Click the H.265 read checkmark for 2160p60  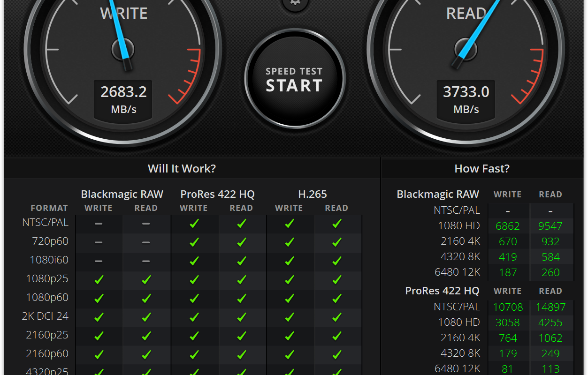337,355
